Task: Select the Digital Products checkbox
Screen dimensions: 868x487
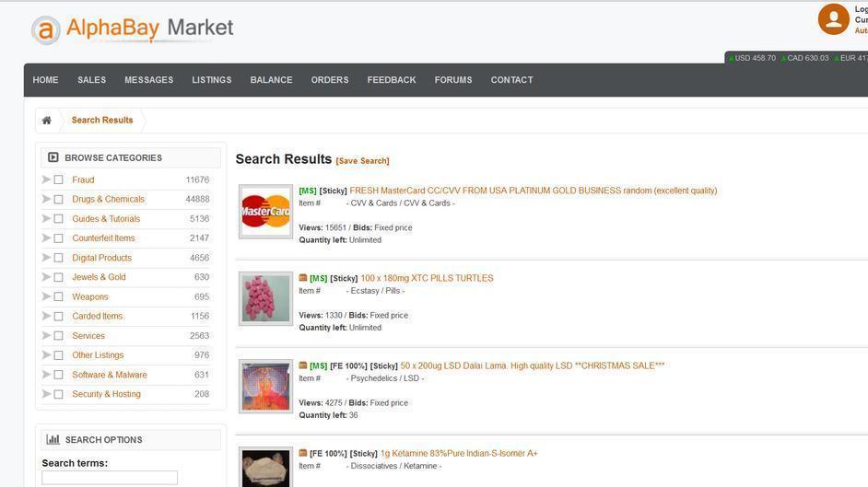Action: click(x=58, y=258)
